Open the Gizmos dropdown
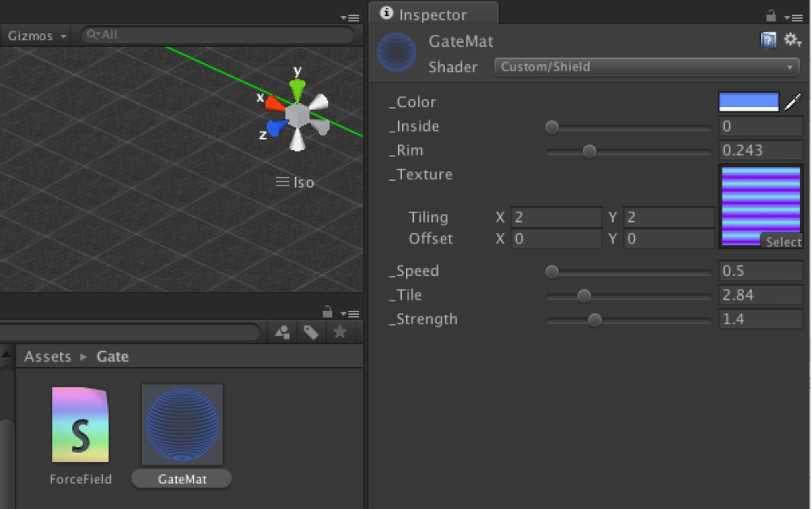 [35, 35]
